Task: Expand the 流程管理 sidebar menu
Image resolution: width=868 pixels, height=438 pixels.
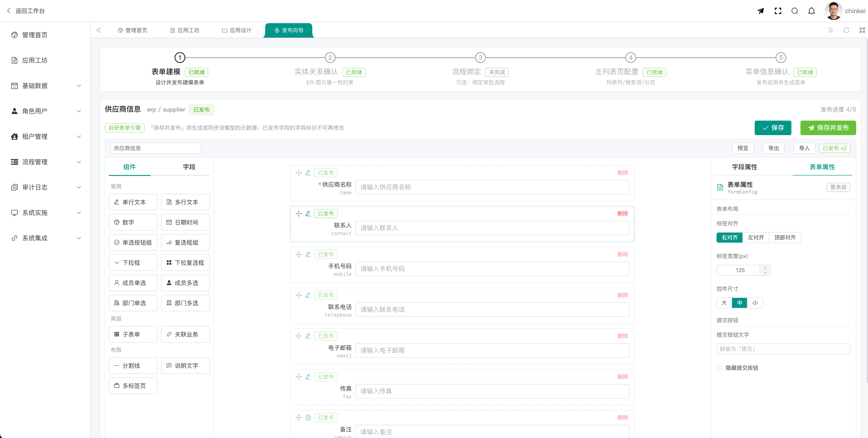Action: [45, 162]
